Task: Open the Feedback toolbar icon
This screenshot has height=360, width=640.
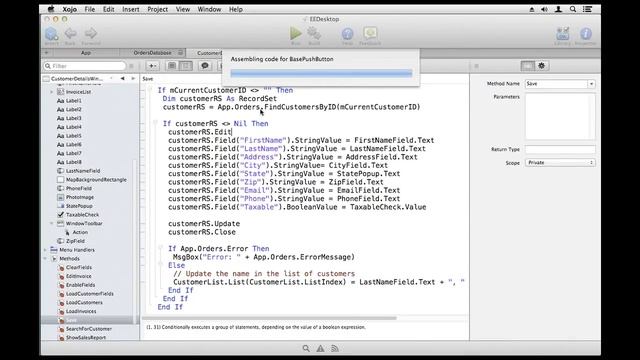Action: (x=370, y=33)
